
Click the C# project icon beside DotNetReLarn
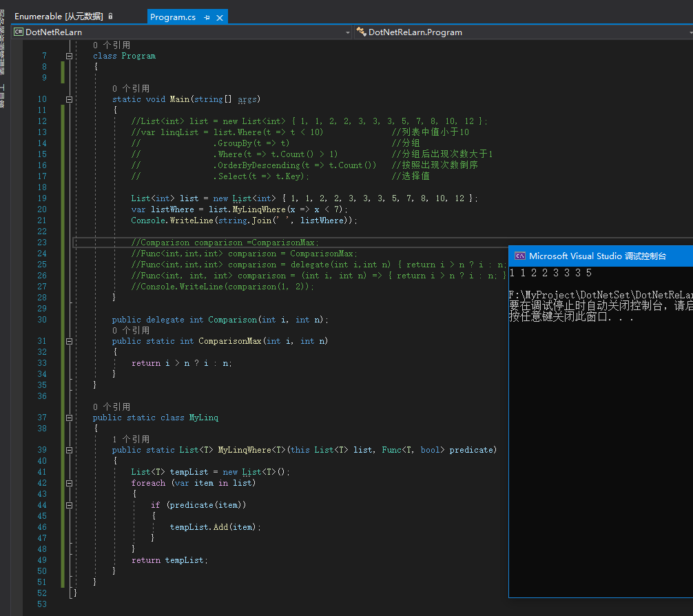[19, 32]
